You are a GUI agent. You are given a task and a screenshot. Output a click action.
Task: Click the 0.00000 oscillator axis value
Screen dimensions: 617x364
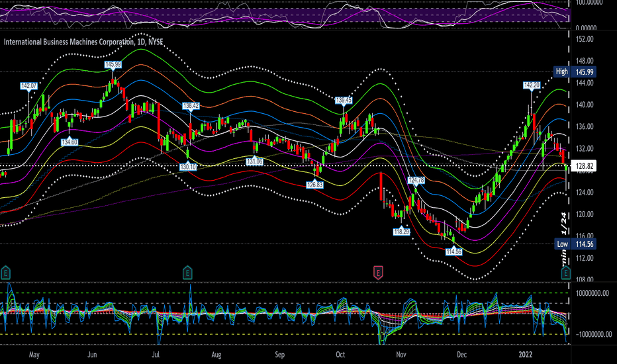pyautogui.click(x=586, y=28)
